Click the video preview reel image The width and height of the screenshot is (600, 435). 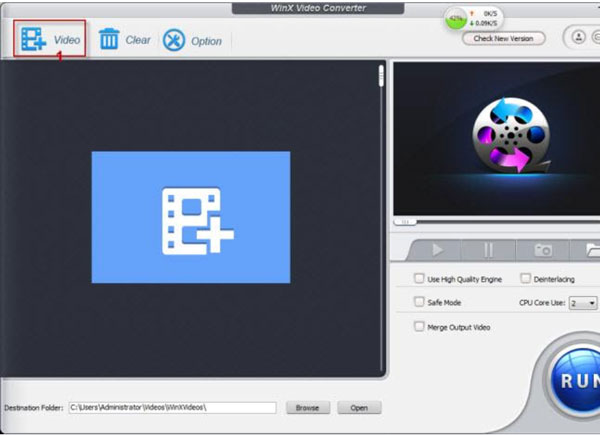[x=512, y=135]
